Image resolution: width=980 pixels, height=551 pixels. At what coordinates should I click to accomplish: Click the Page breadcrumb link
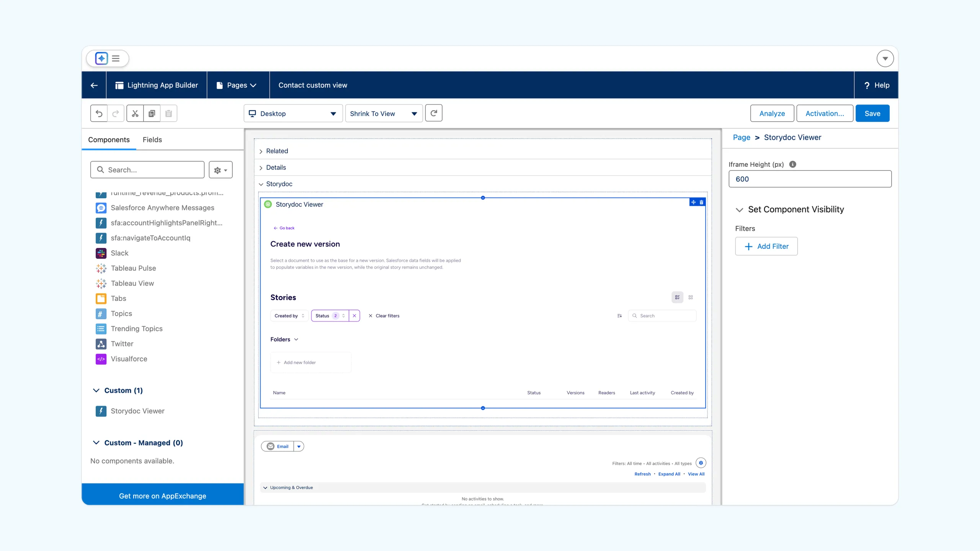pyautogui.click(x=742, y=137)
